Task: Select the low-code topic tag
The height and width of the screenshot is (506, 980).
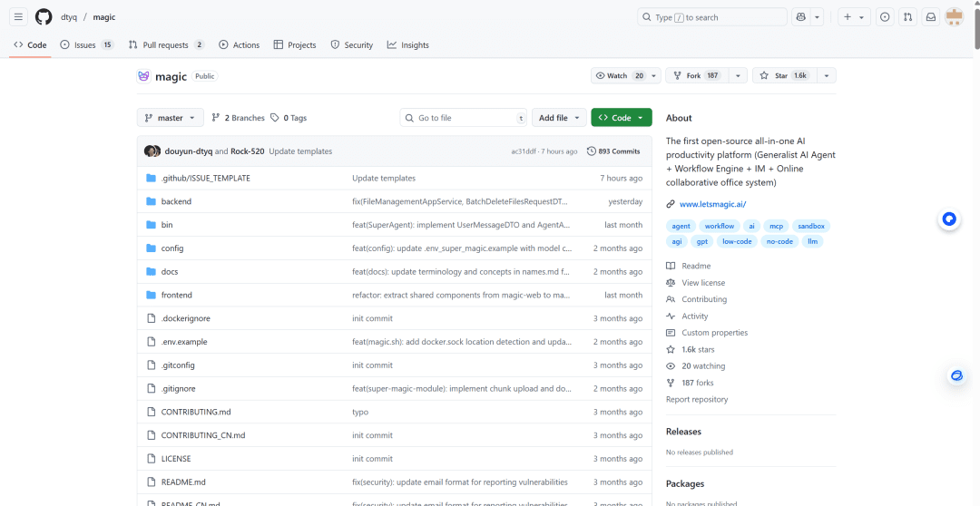Action: click(737, 241)
